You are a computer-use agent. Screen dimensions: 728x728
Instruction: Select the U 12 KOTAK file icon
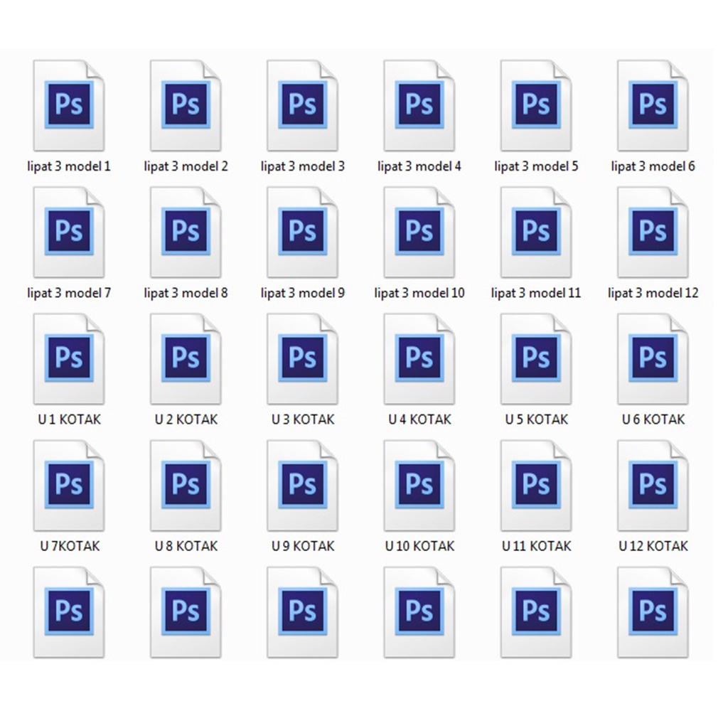[652, 485]
